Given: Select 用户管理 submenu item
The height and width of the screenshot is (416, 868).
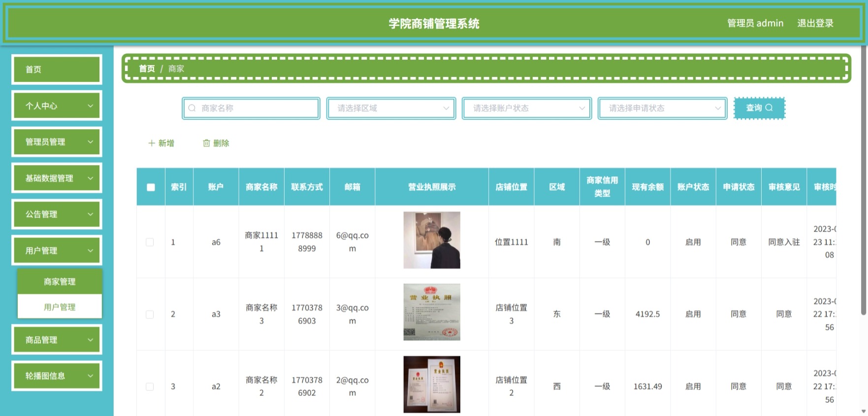Looking at the screenshot, I should click(60, 307).
